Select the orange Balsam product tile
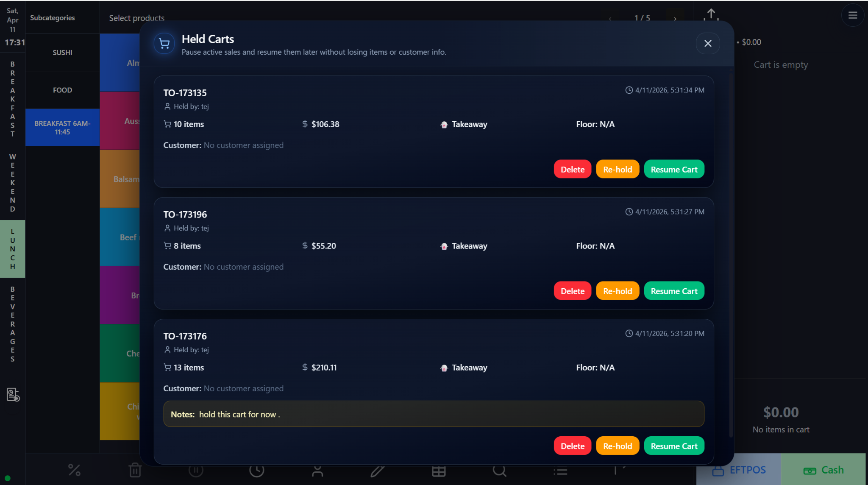 tap(120, 179)
